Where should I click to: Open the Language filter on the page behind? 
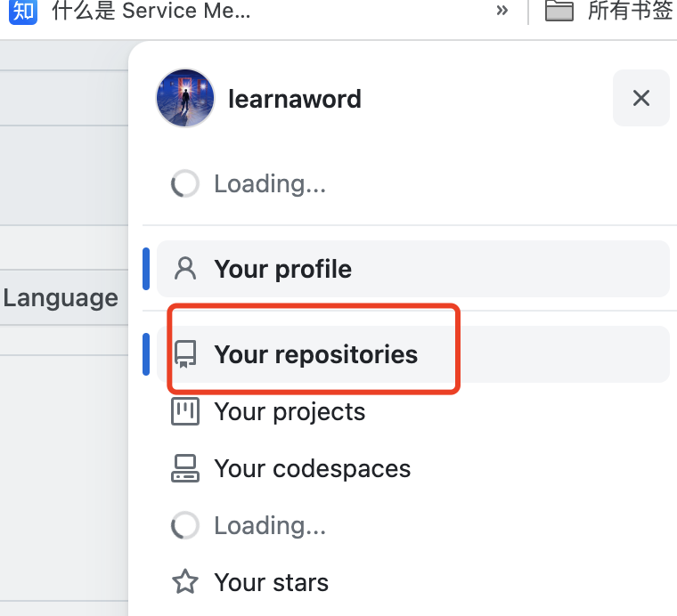(x=61, y=297)
